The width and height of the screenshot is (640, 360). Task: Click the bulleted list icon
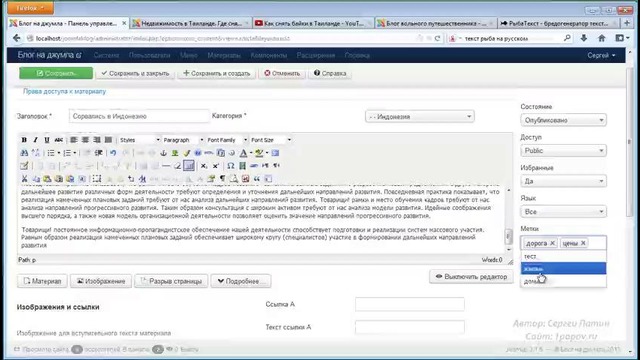[x=51, y=153]
